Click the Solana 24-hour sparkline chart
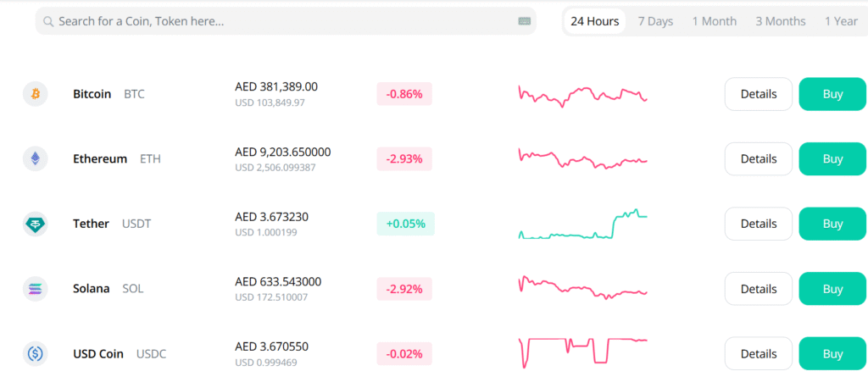This screenshot has width=868, height=388. 583,287
